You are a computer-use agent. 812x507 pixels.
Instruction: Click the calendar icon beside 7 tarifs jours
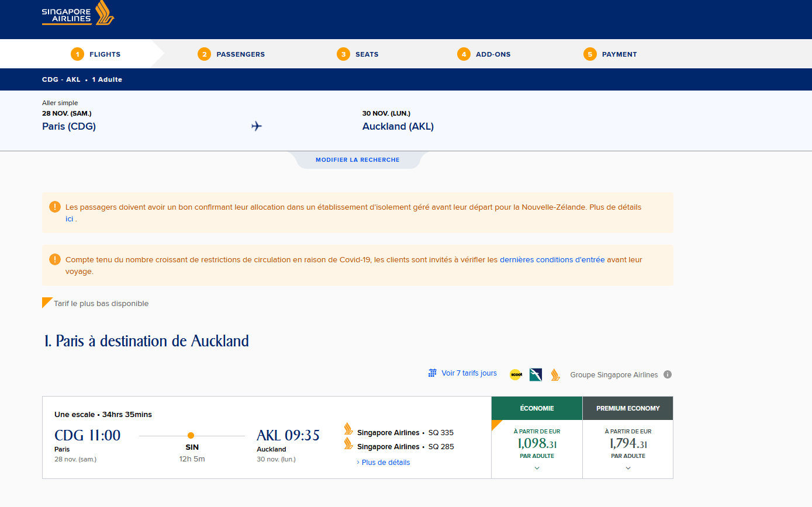(x=433, y=373)
